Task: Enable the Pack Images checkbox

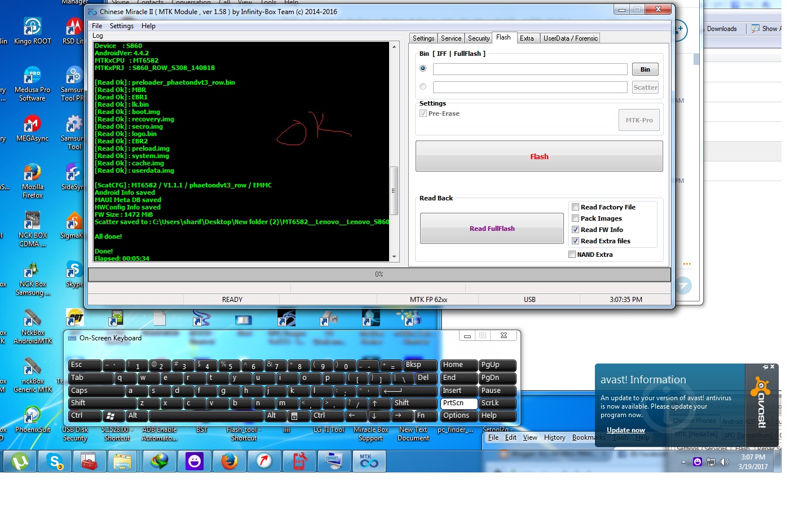Action: [x=576, y=218]
